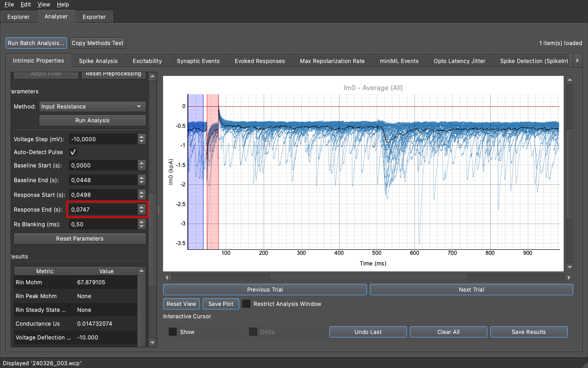The height and width of the screenshot is (368, 588).
Task: Increase Response End value
Action: (141, 207)
